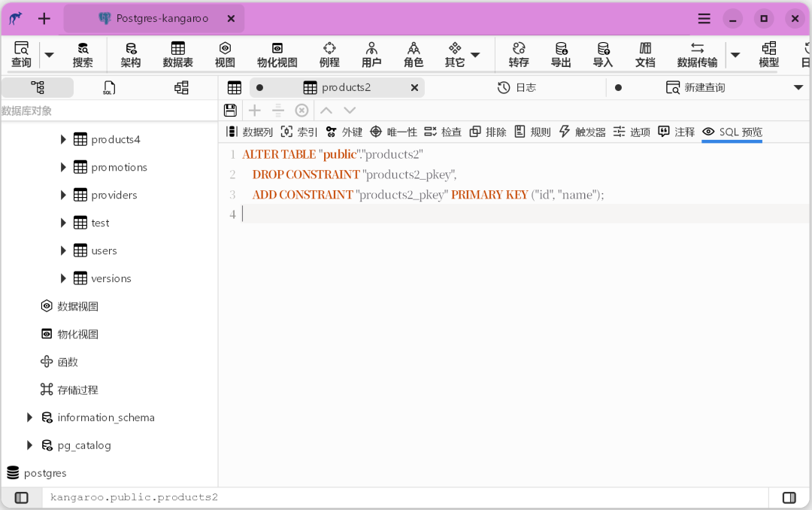Expand the information_schema node
This screenshot has width=812, height=510.
coord(29,417)
